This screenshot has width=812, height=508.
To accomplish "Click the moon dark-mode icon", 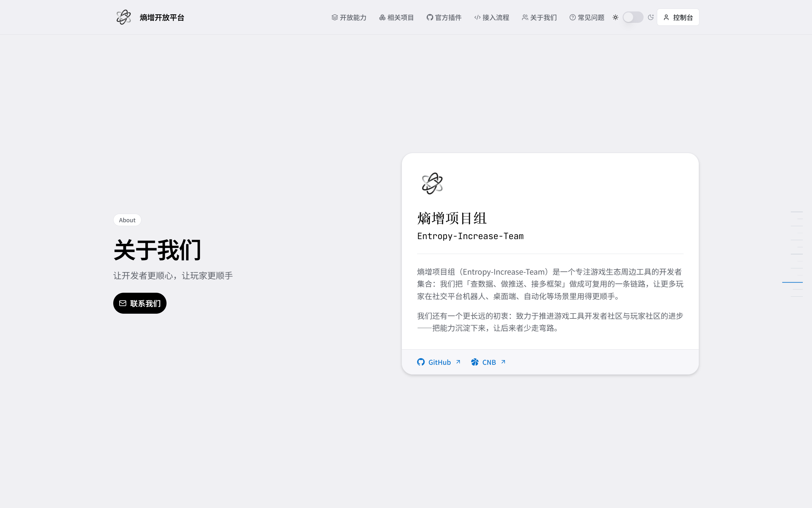I will pyautogui.click(x=651, y=17).
